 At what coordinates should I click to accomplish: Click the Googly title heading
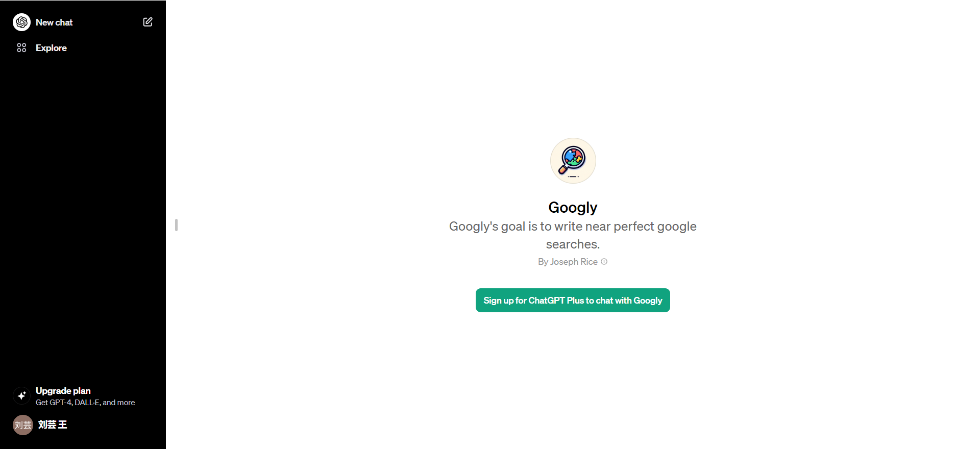(x=573, y=208)
